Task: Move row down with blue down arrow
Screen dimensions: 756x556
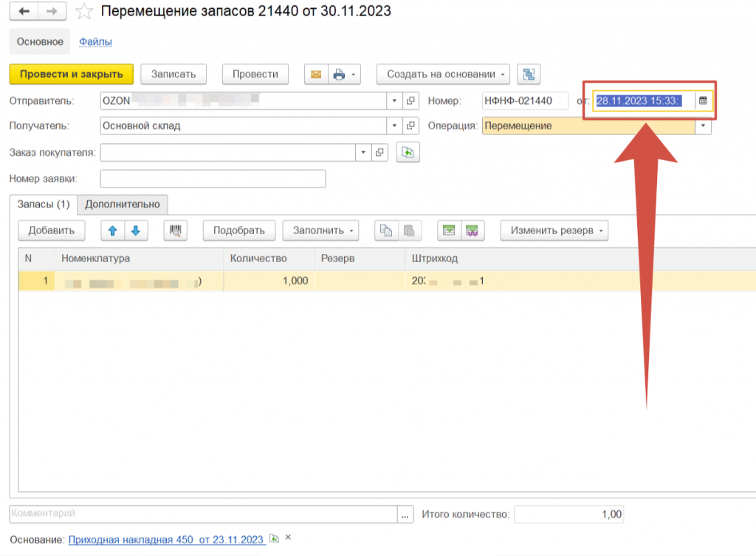Action: tap(137, 230)
